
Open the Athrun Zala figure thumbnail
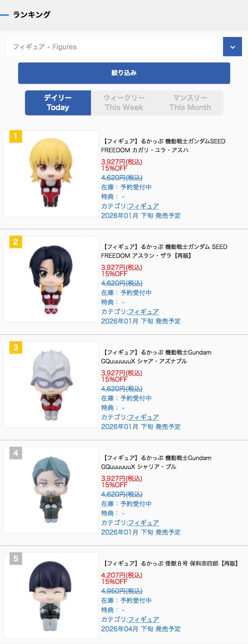[x=51, y=279]
